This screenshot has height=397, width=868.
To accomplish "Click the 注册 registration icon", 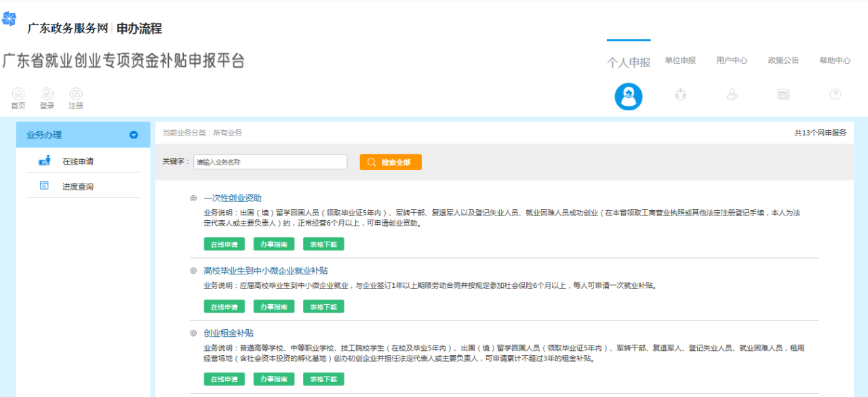I will (x=75, y=93).
